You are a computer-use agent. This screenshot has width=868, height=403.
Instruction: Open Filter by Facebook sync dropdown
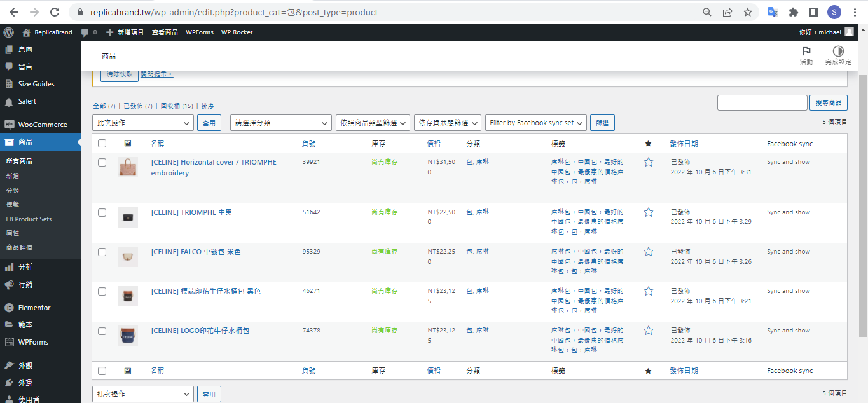(535, 123)
